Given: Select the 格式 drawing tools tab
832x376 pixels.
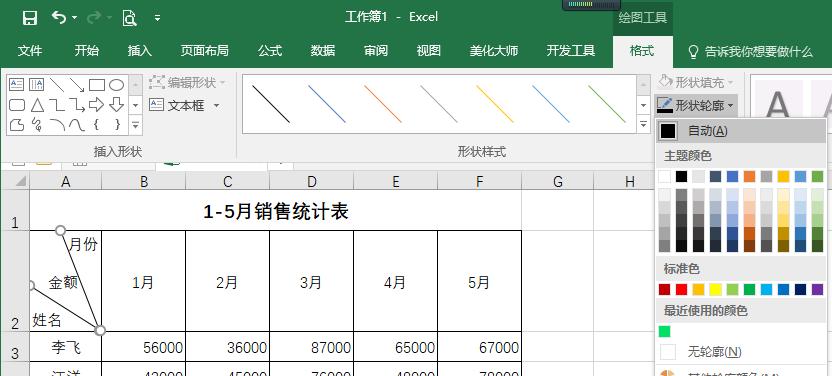Looking at the screenshot, I should (x=642, y=51).
